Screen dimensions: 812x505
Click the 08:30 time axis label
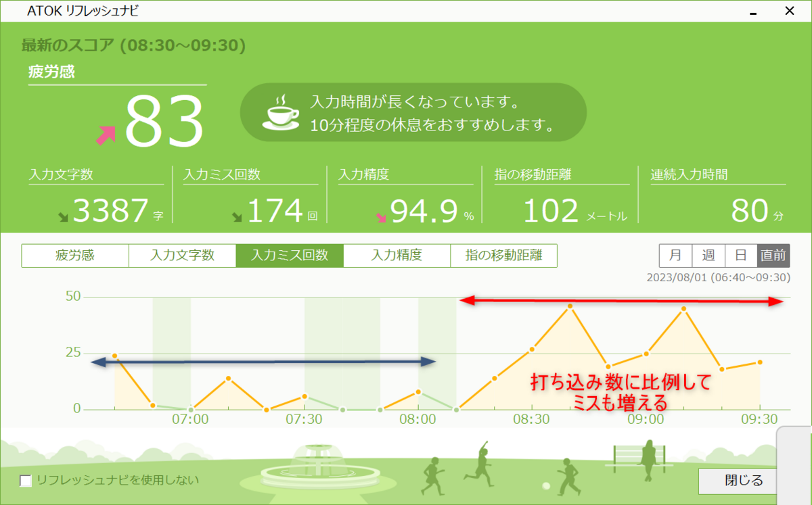point(532,419)
